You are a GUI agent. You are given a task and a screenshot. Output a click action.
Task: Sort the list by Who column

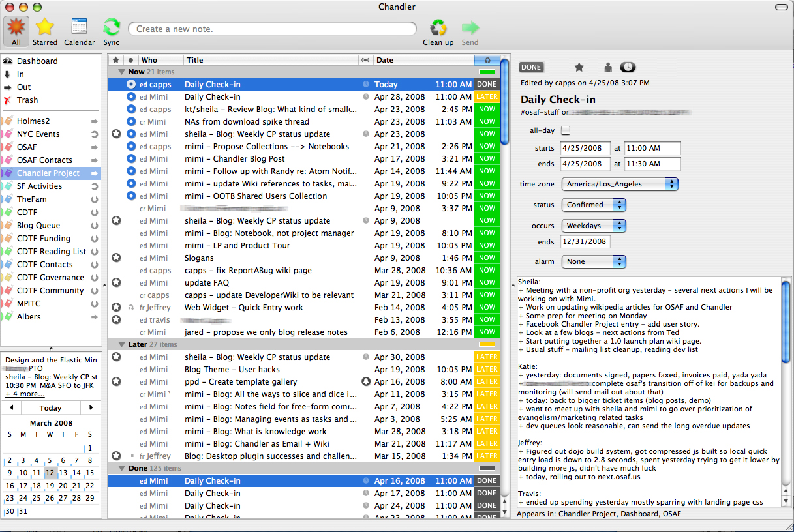[161, 60]
